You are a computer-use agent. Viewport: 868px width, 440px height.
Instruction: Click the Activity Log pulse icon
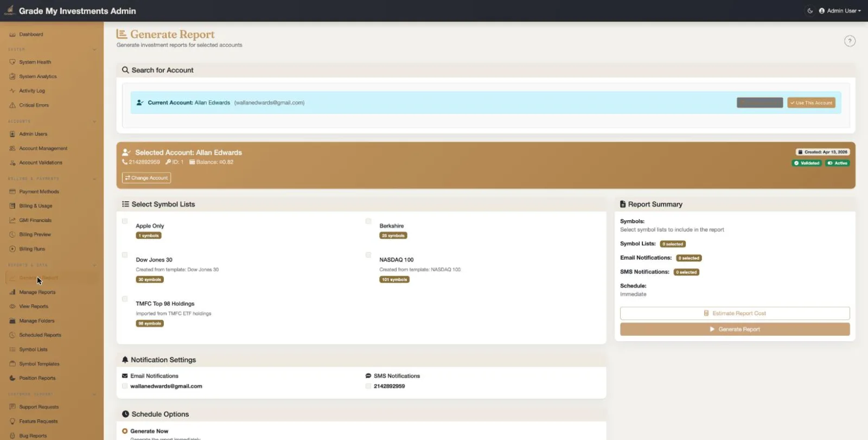(x=12, y=91)
